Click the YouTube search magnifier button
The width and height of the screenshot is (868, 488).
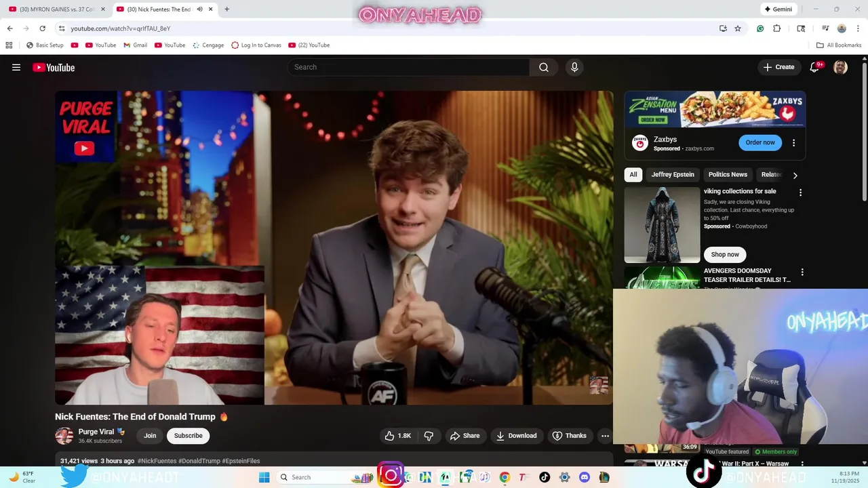pos(544,67)
